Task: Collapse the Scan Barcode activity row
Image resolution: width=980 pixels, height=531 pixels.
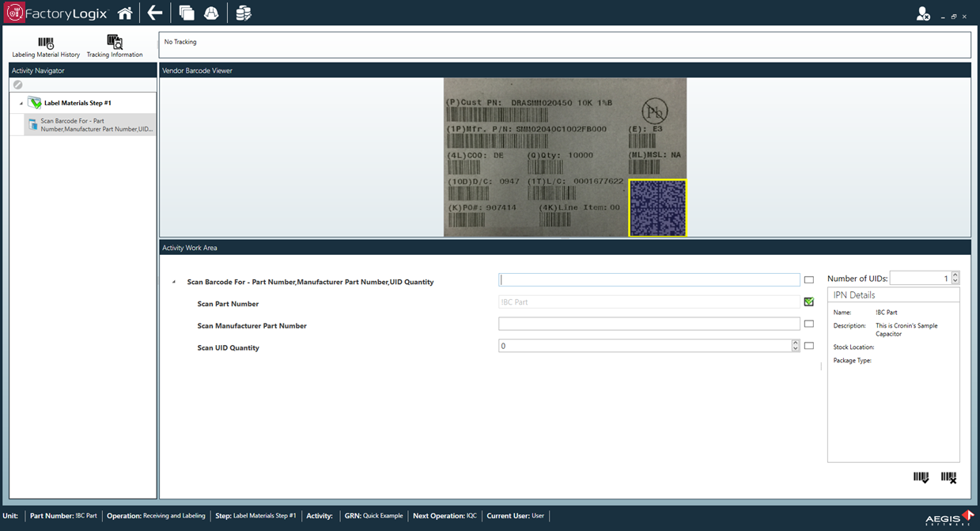Action: [x=173, y=282]
